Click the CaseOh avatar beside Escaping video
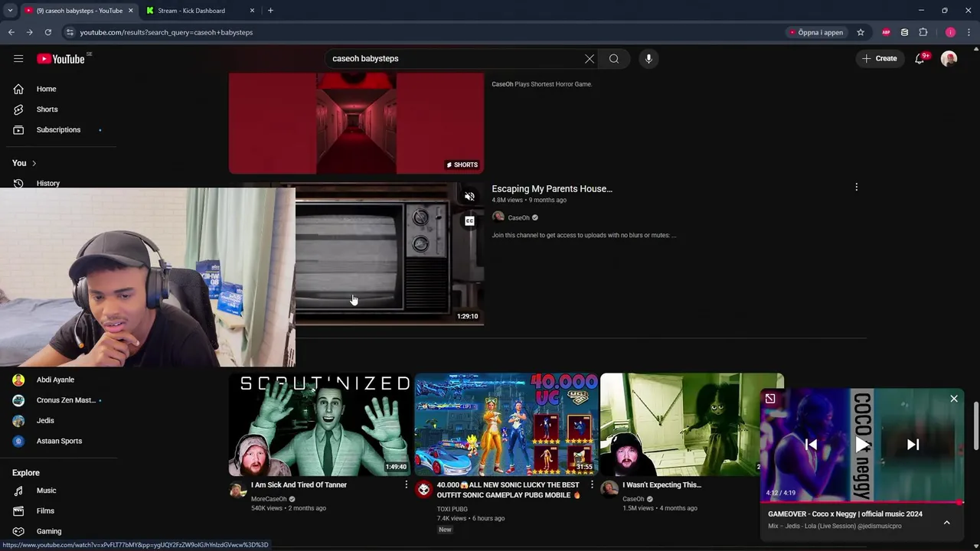 tap(498, 217)
